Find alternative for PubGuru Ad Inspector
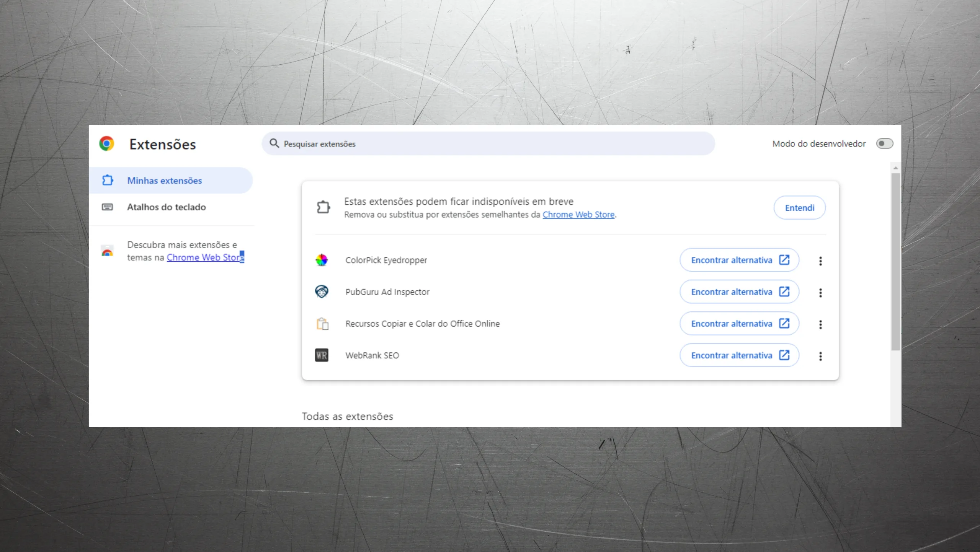 [739, 292]
